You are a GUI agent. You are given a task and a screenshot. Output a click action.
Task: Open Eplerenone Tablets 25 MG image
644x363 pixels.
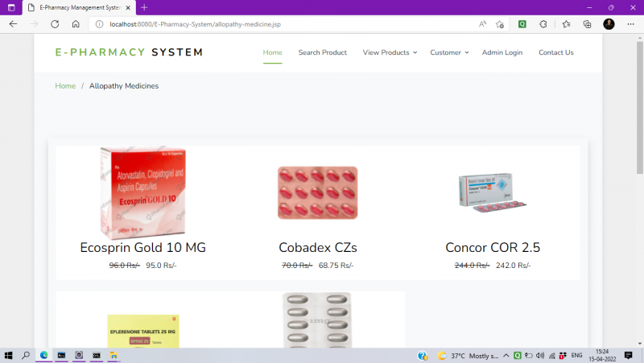[143, 331]
